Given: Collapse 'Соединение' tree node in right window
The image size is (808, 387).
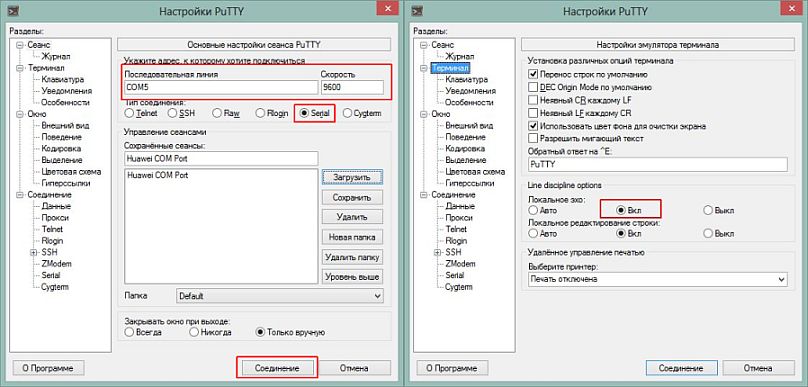Looking at the screenshot, I should pyautogui.click(x=424, y=195).
